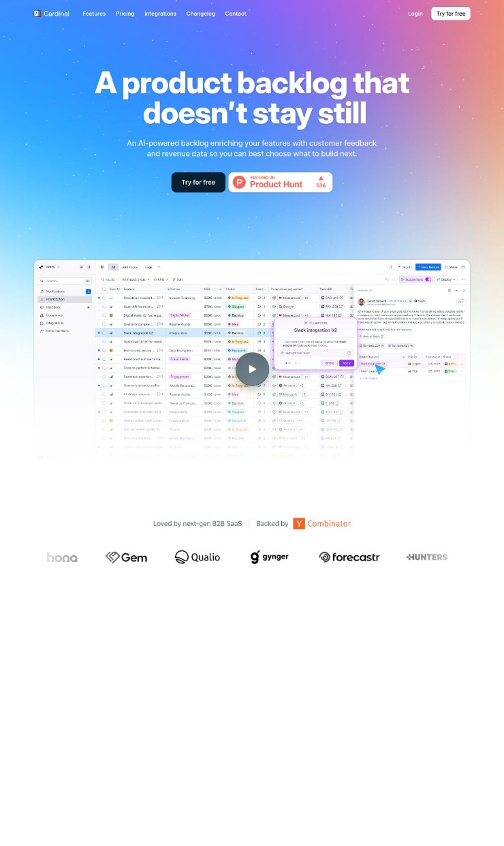
Task: Open the Featured on Product Hunt badge
Action: [281, 183]
